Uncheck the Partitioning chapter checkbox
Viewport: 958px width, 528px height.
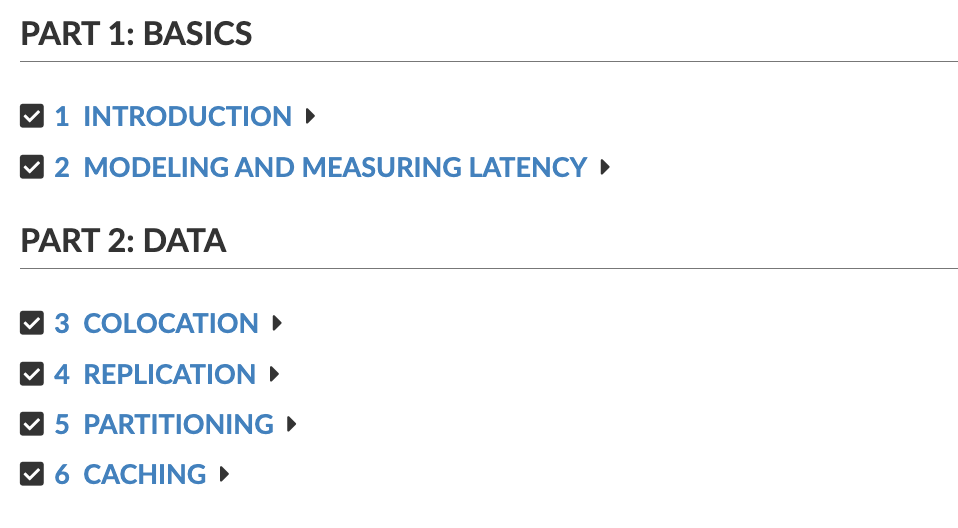pyautogui.click(x=32, y=424)
